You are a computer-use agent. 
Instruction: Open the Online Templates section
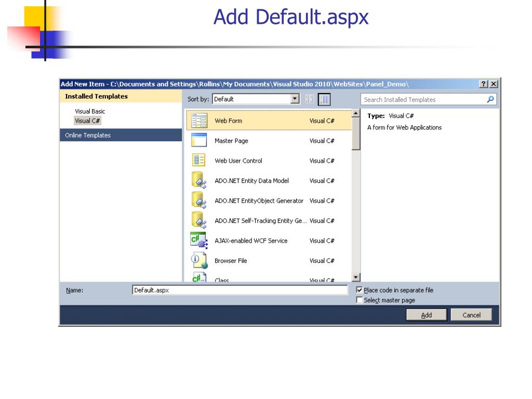coord(88,136)
